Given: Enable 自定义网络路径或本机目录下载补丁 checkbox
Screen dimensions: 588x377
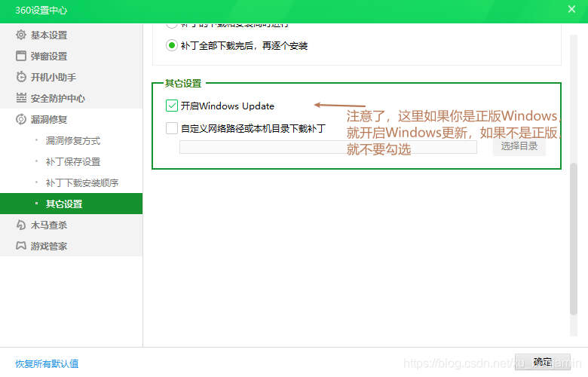Looking at the screenshot, I should point(172,128).
